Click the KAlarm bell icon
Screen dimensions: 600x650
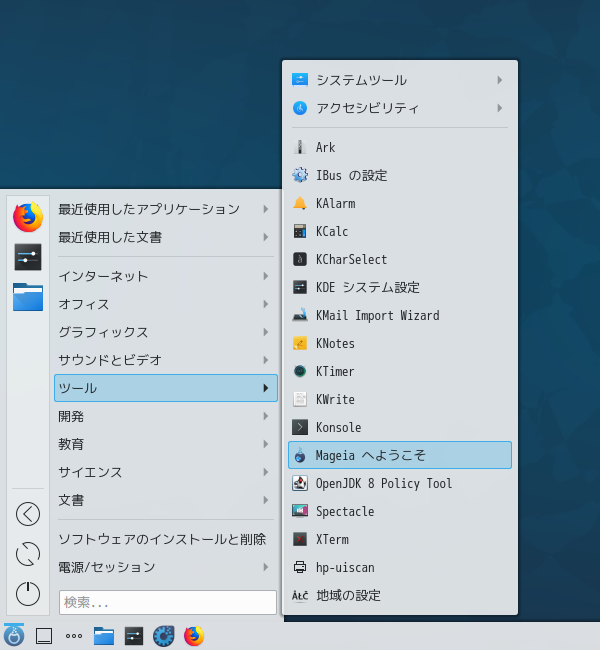(x=300, y=203)
